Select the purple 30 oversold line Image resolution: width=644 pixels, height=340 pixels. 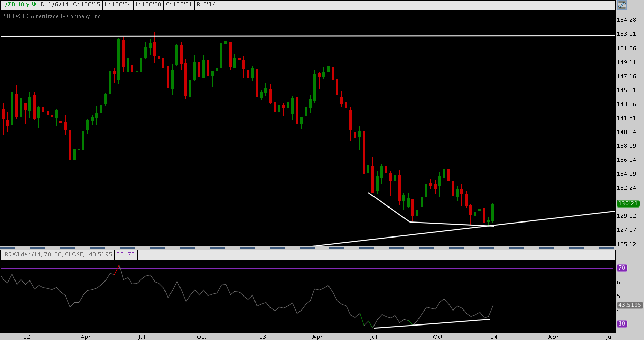pos(307,324)
